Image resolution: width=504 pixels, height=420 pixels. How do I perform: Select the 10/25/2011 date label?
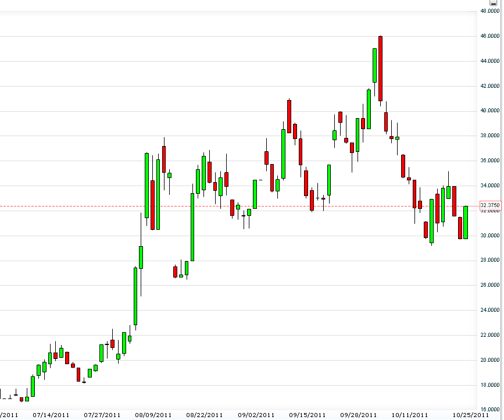470,415
